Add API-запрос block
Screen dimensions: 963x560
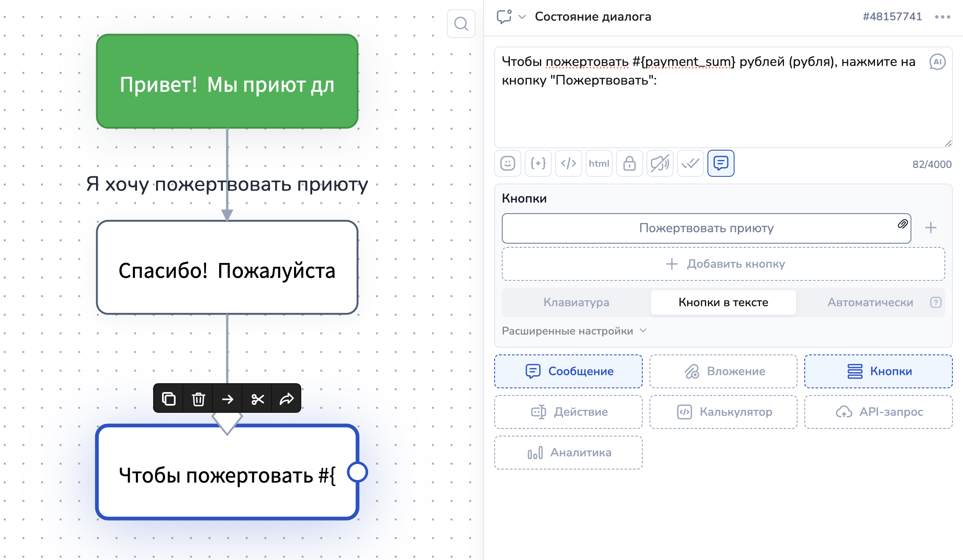pos(878,412)
